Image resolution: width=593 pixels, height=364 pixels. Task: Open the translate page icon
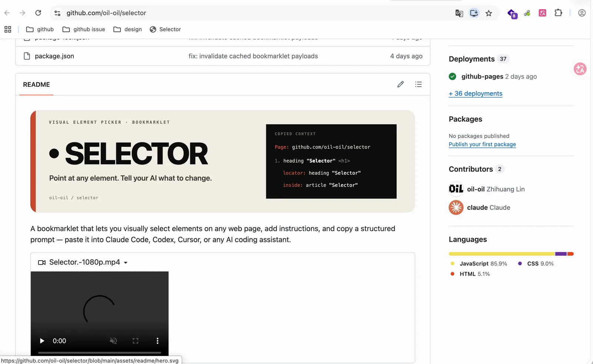(459, 13)
